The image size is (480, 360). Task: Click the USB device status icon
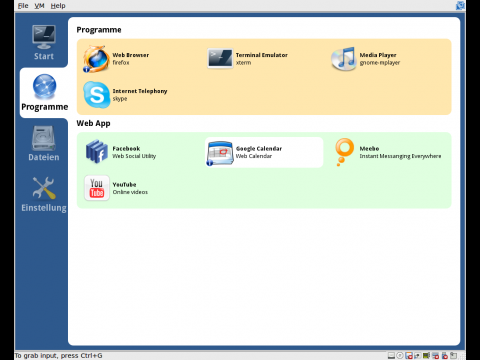445,356
